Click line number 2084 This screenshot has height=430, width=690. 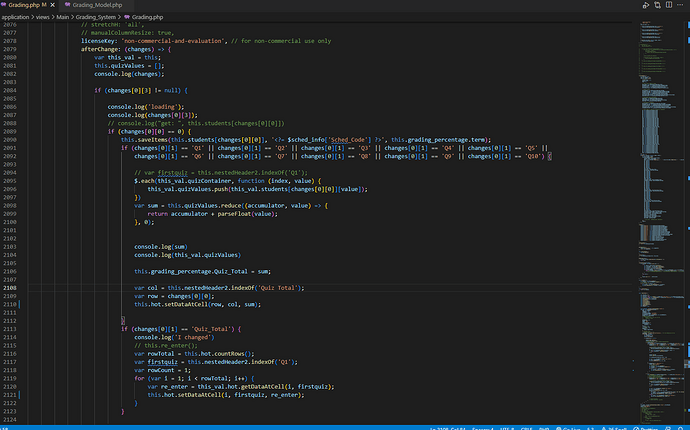[x=10, y=90]
